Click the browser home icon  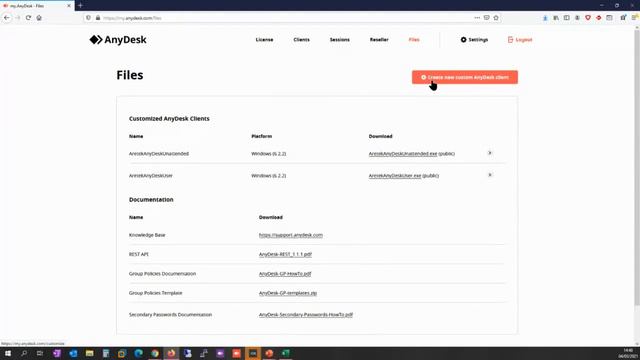point(39,18)
